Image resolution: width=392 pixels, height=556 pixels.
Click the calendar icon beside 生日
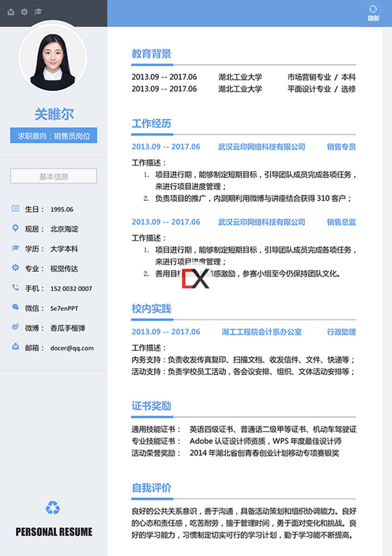point(15,209)
